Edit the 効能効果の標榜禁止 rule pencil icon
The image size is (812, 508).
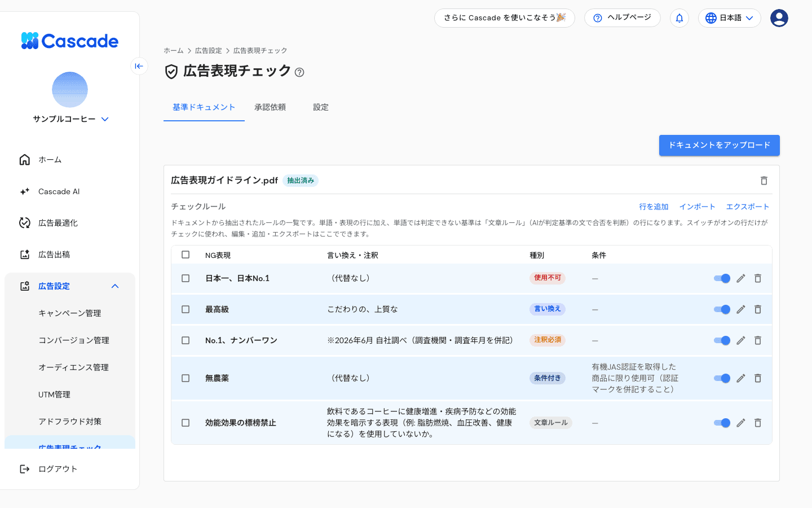tap(741, 423)
